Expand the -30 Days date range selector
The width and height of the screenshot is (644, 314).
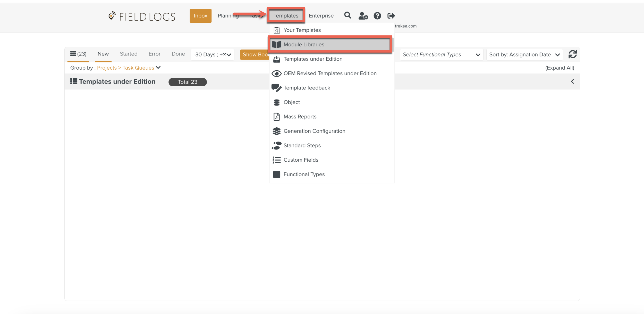pyautogui.click(x=212, y=54)
